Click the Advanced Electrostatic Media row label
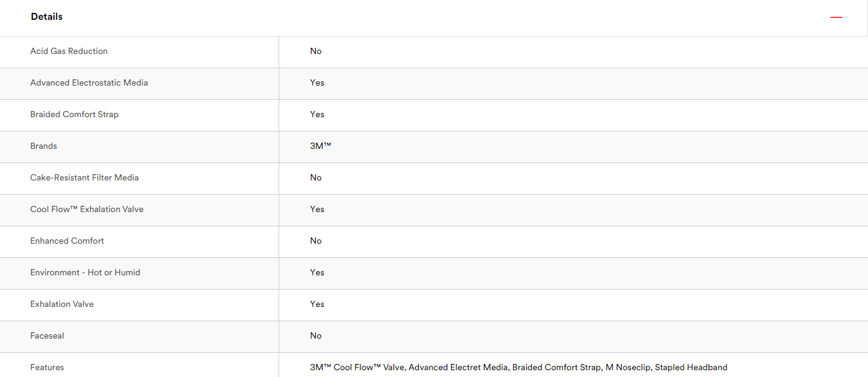This screenshot has height=377, width=868. 89,83
